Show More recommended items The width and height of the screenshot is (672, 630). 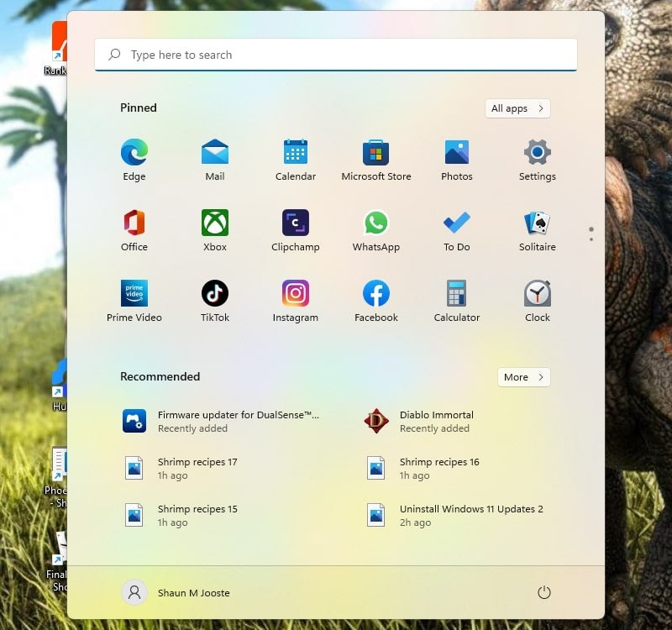tap(523, 377)
